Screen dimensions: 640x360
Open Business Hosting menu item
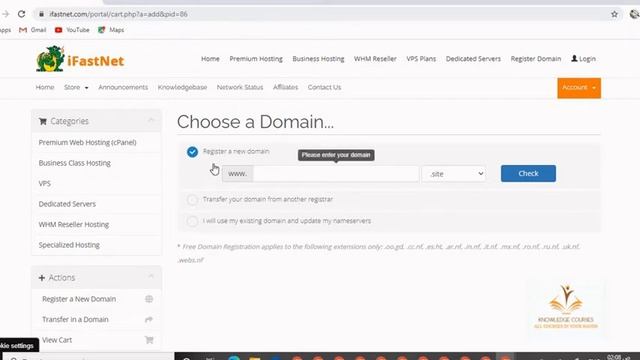coord(318,59)
